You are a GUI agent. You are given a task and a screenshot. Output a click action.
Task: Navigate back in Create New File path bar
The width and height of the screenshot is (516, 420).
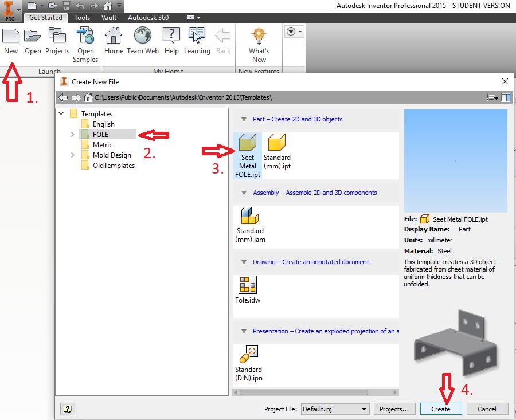[x=63, y=97]
